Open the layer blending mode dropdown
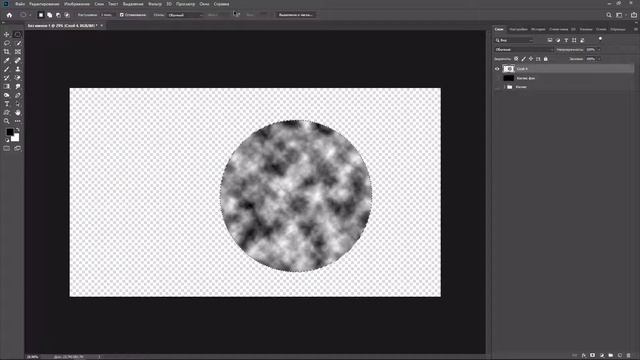 (x=524, y=49)
